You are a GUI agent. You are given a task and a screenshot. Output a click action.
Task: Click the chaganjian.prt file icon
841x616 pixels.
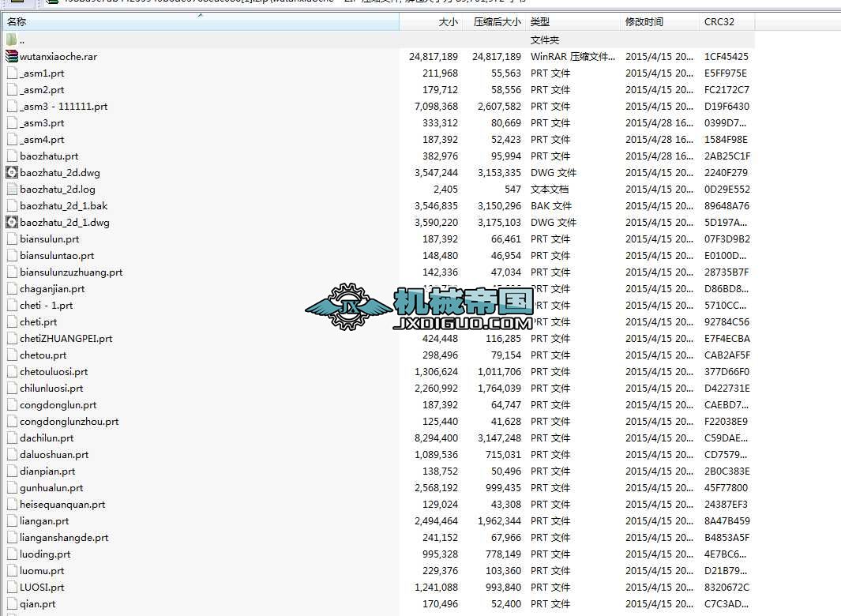point(12,289)
